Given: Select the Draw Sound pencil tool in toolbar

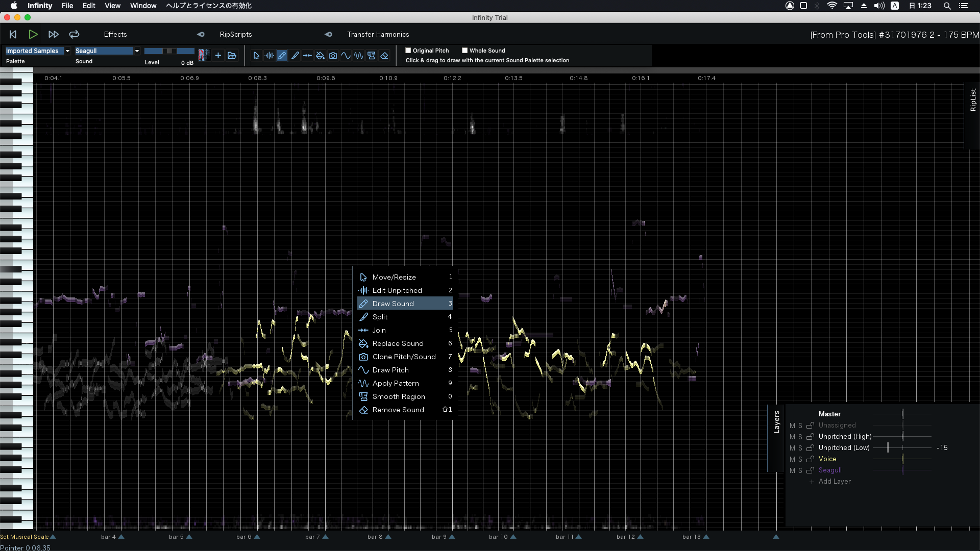Looking at the screenshot, I should (282, 56).
